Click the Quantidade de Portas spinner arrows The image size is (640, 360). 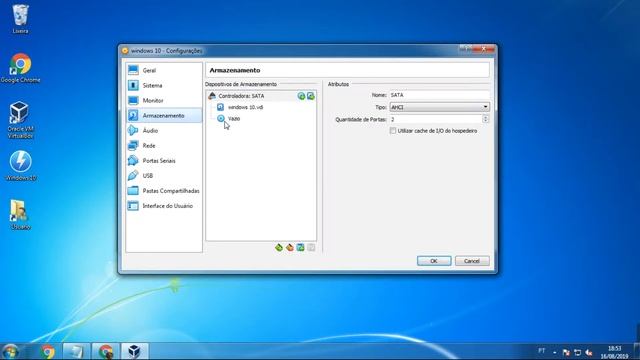click(x=485, y=119)
